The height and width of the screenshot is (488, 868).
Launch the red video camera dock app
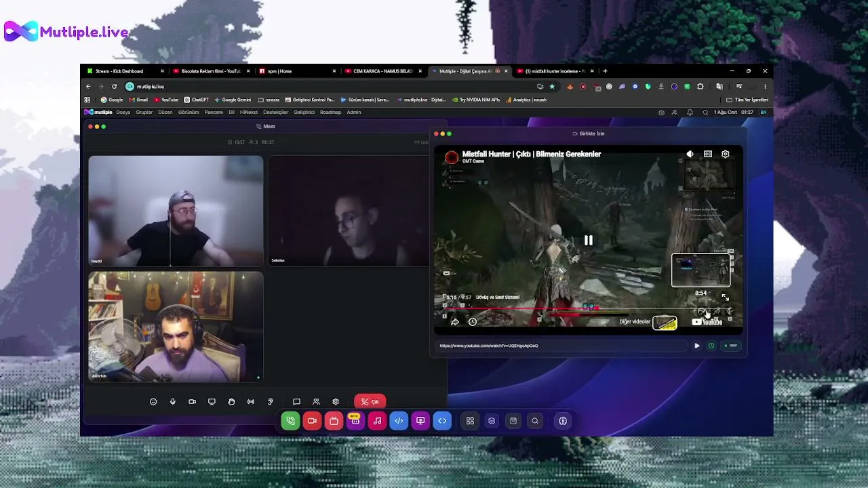[x=312, y=421]
